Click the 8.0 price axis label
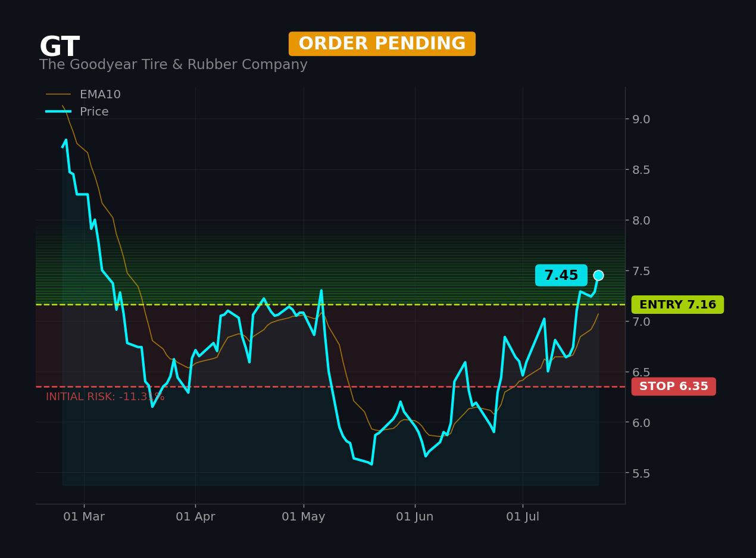This screenshot has width=756, height=558. [642, 220]
